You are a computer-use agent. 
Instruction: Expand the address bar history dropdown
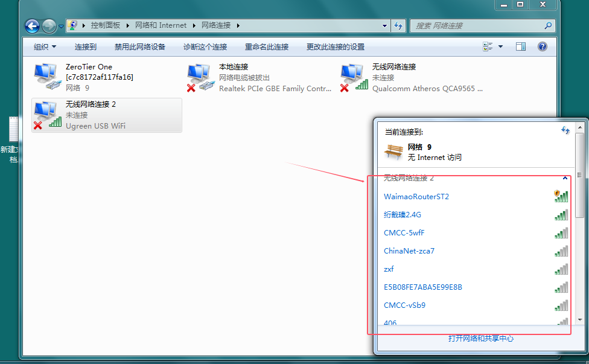[x=385, y=26]
